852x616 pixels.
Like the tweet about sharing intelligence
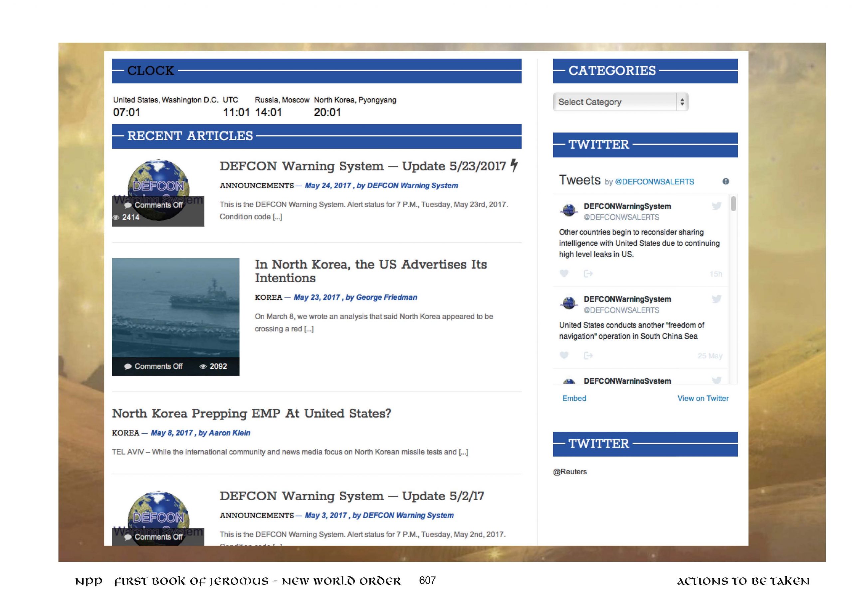[x=564, y=274]
